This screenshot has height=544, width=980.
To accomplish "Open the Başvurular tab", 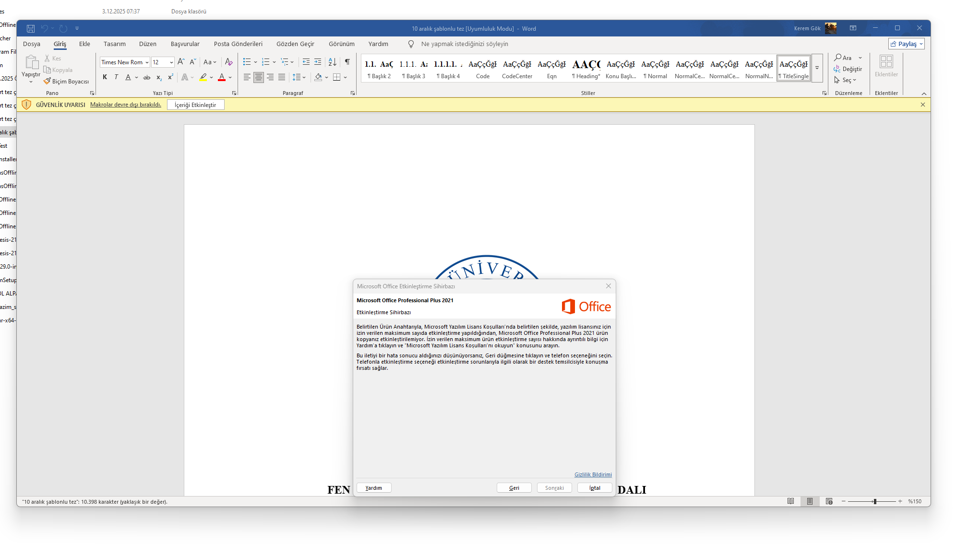I will tap(185, 44).
